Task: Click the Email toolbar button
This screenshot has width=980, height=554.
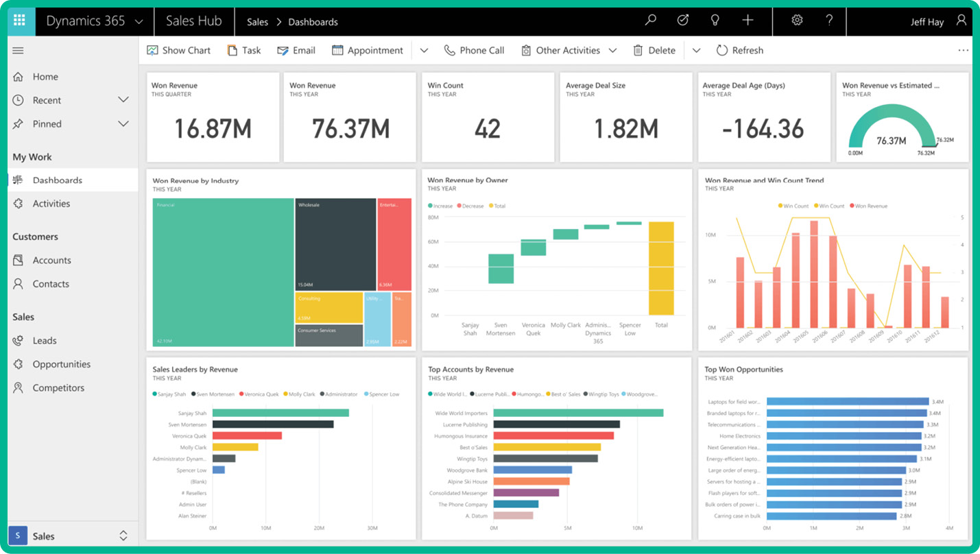Action: [296, 50]
